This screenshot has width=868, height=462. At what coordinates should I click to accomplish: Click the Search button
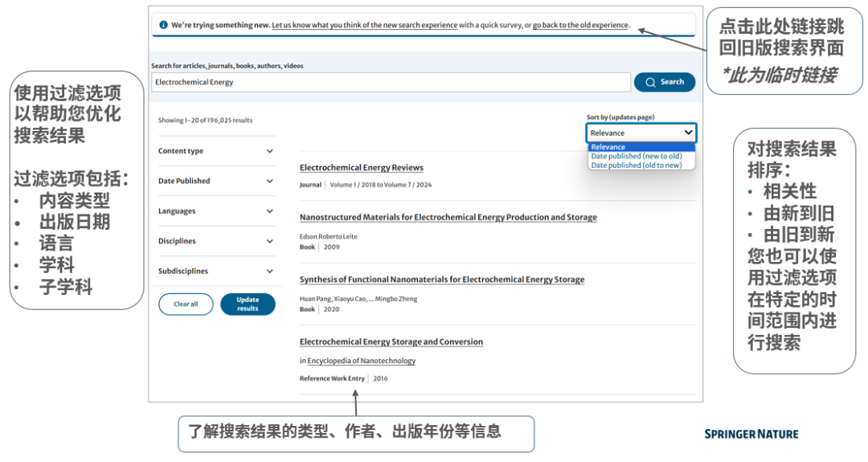665,82
